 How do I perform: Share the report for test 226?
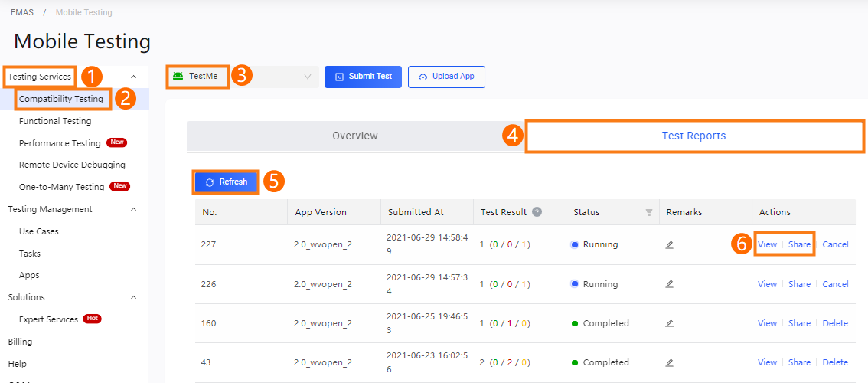(x=799, y=284)
